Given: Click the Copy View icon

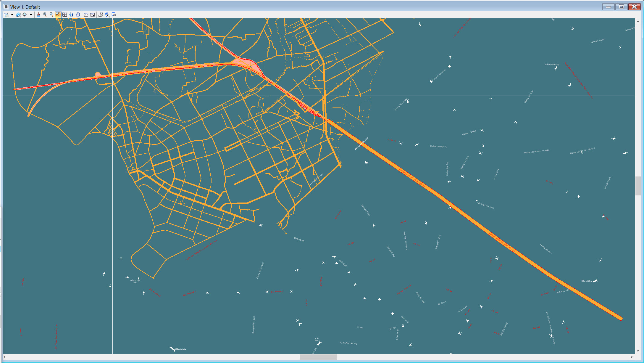Looking at the screenshot, I should (x=101, y=15).
